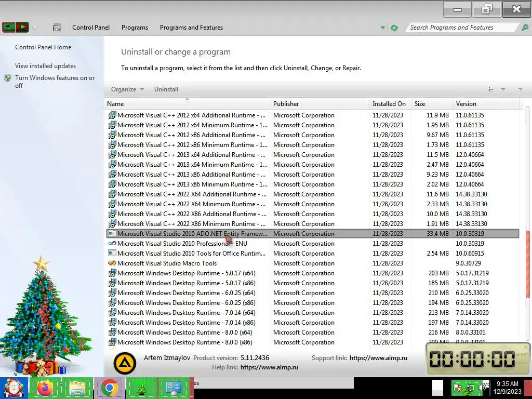532x399 pixels.
Task: Open Turn Windows features on or off
Action: point(55,82)
